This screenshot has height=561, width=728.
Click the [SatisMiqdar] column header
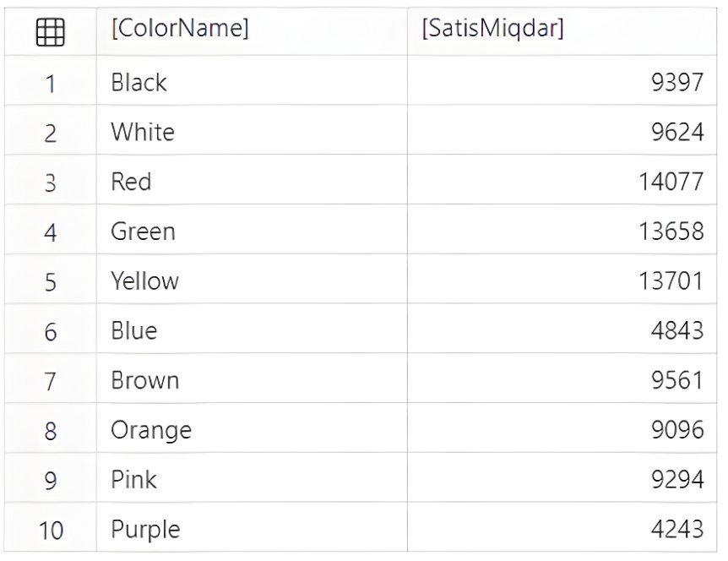point(492,29)
